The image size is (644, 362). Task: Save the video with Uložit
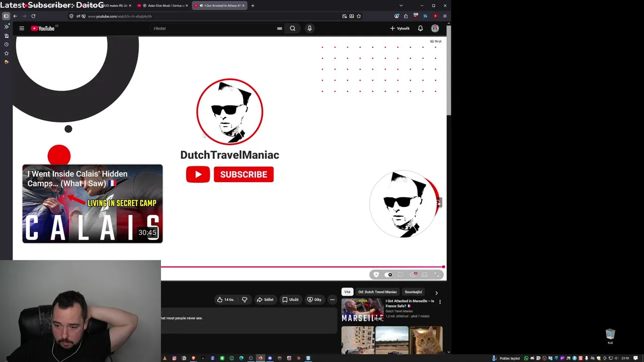pyautogui.click(x=290, y=300)
